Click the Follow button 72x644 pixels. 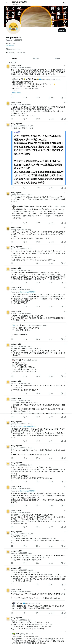(x=62, y=30)
